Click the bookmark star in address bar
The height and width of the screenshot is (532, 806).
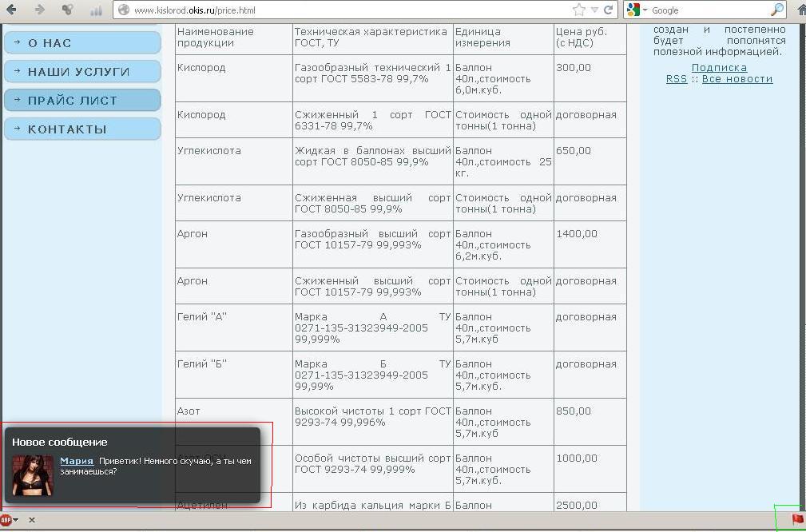579,10
